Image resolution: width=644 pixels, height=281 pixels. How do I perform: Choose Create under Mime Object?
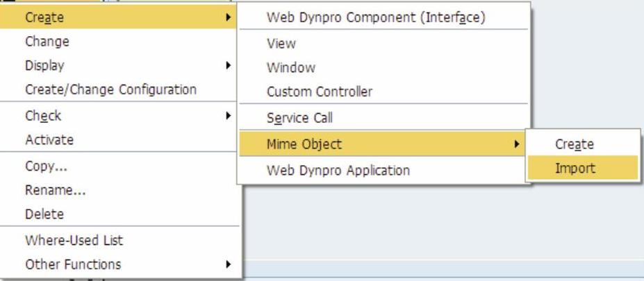(583, 144)
